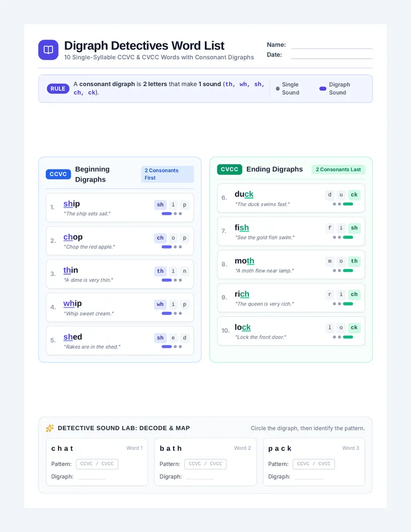Viewport: 411px width, 532px height.
Task: Click the 'f' tile in the fish row
Action: coord(329,228)
